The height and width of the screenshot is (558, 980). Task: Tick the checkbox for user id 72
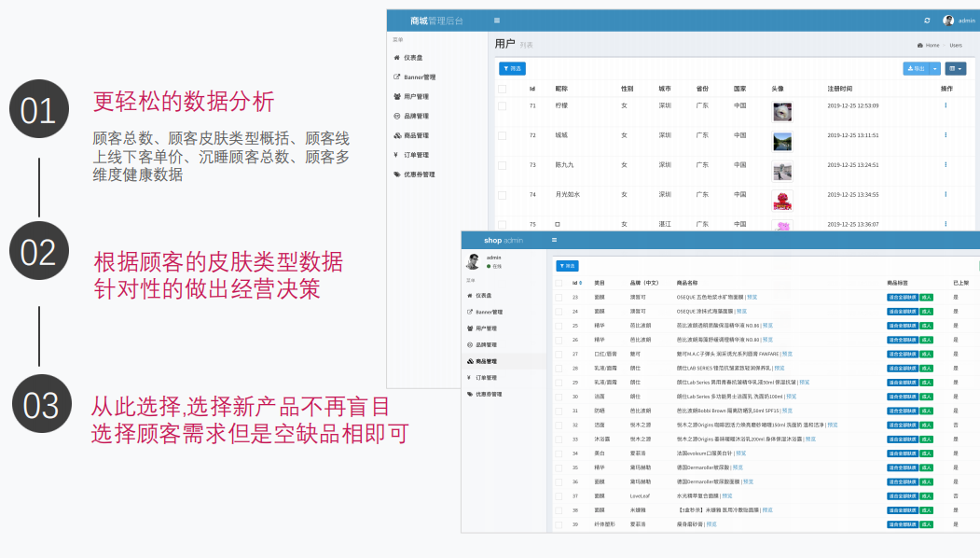pos(502,135)
